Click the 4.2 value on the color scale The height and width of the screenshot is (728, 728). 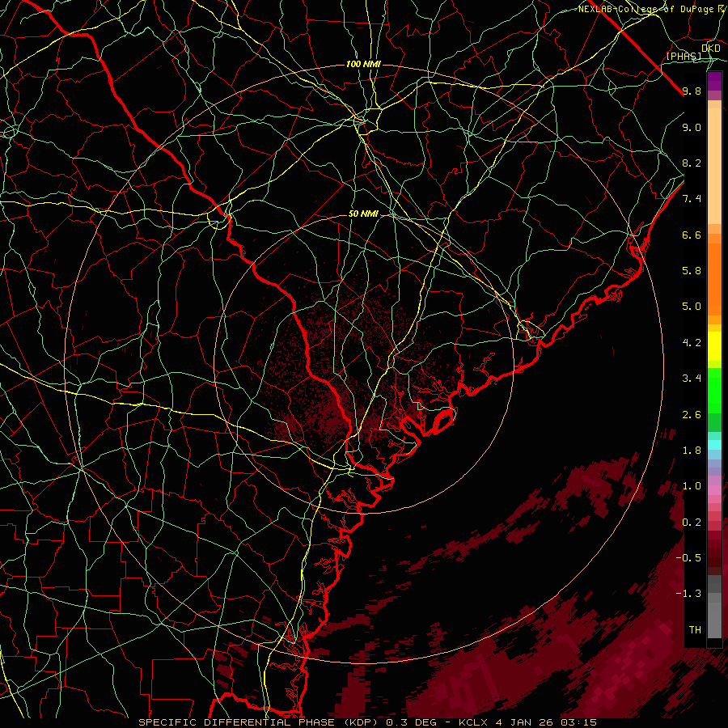click(692, 343)
